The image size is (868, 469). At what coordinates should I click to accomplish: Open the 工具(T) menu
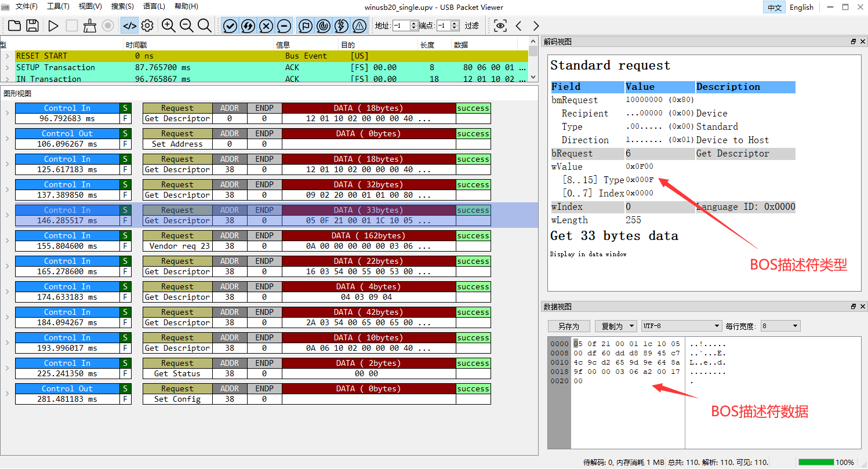coord(58,6)
